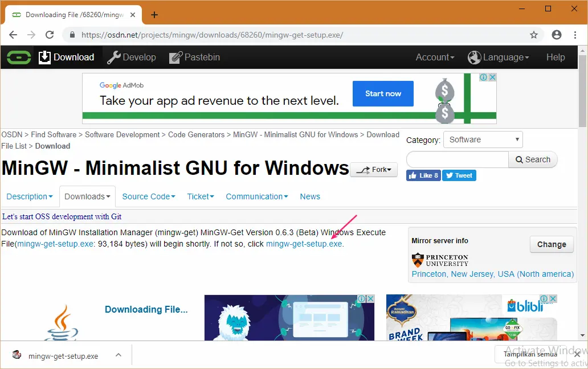Close the blibli advertisement
The width and height of the screenshot is (588, 369).
[x=553, y=298]
